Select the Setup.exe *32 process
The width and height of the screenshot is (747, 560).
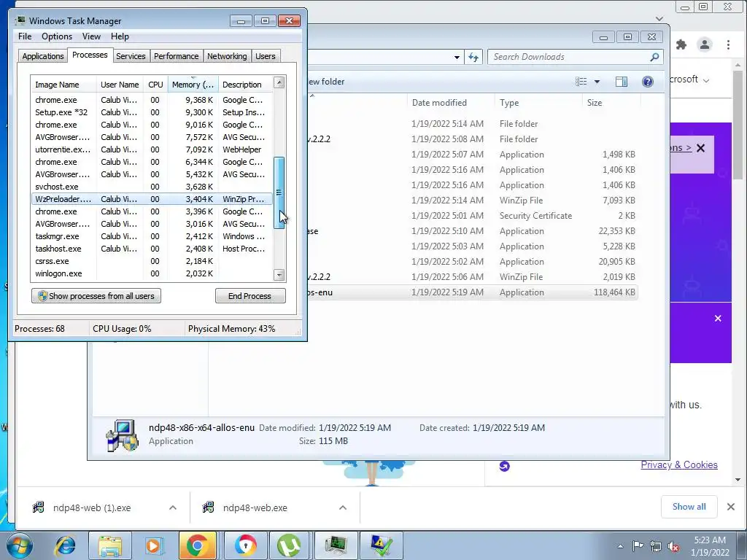pos(152,112)
